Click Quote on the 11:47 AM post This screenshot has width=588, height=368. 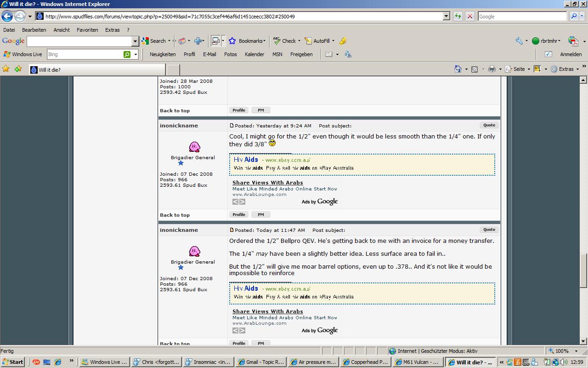pos(489,230)
